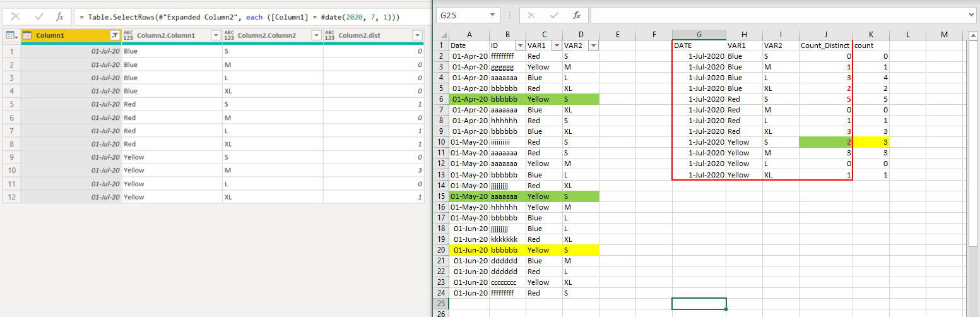Click the ABC123 type icon of Column2.Column2

click(230, 36)
